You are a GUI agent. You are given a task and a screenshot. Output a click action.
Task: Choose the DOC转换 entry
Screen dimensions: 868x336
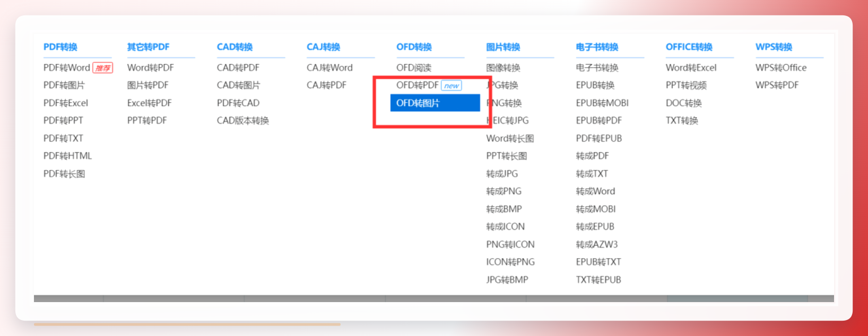pyautogui.click(x=684, y=103)
